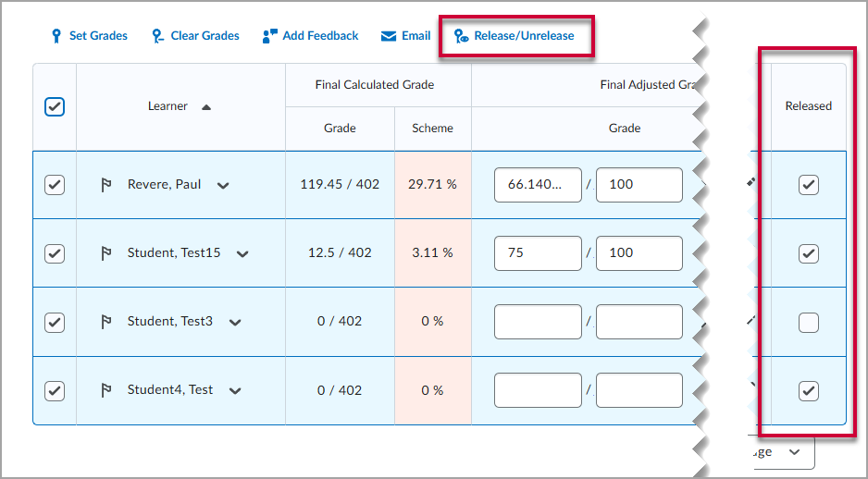Click empty grade numerator field for Student, Test3

click(x=538, y=322)
